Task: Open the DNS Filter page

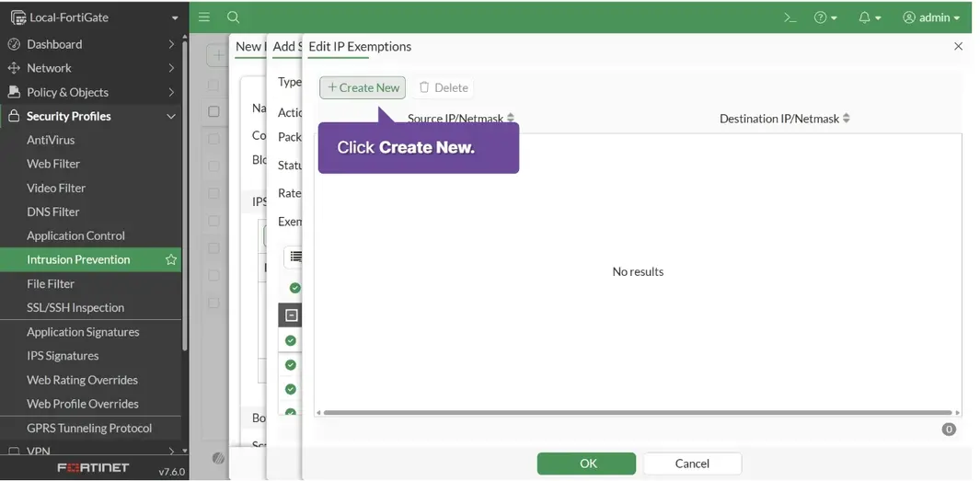Action: 53,212
